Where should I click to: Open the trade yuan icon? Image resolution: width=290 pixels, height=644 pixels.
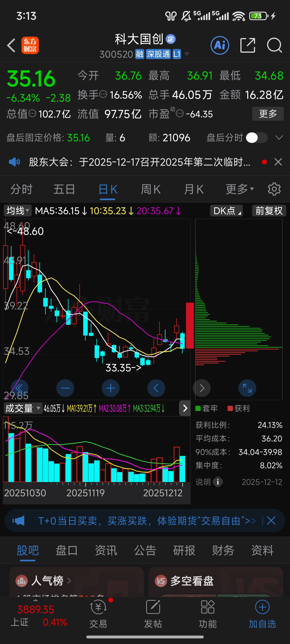[x=98, y=607]
